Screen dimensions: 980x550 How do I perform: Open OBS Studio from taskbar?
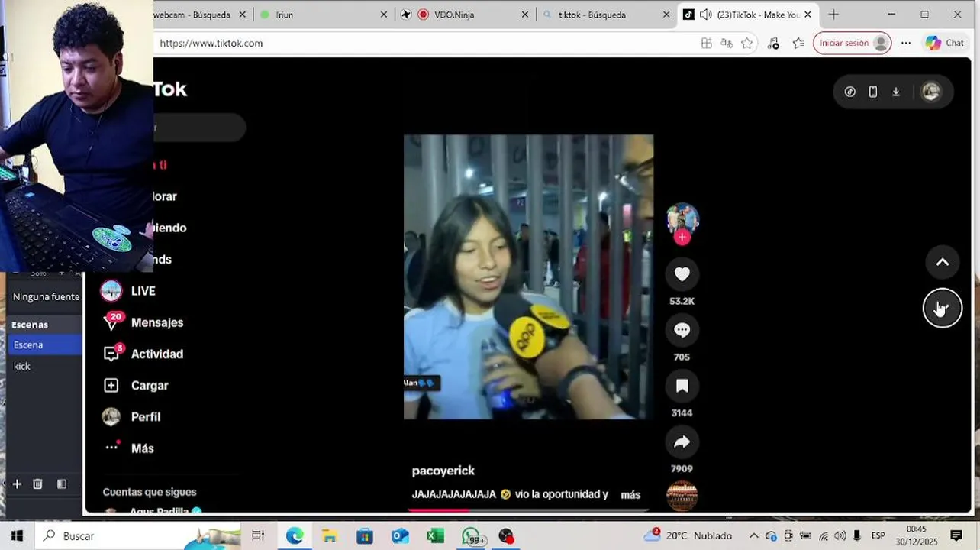coord(506,536)
